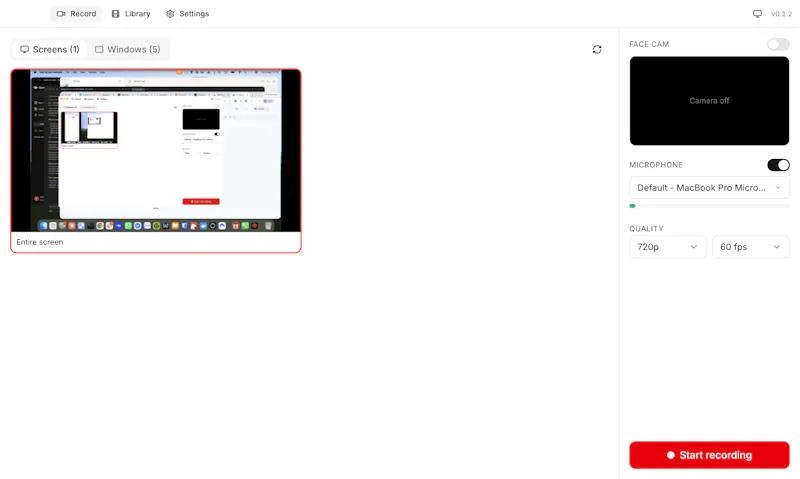The image size is (800, 479).
Task: Open the microphone device dropdown
Action: pyautogui.click(x=709, y=188)
